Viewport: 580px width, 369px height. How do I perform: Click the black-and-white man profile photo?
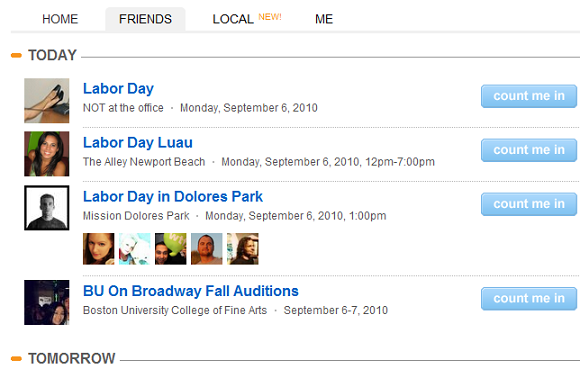[x=47, y=208]
